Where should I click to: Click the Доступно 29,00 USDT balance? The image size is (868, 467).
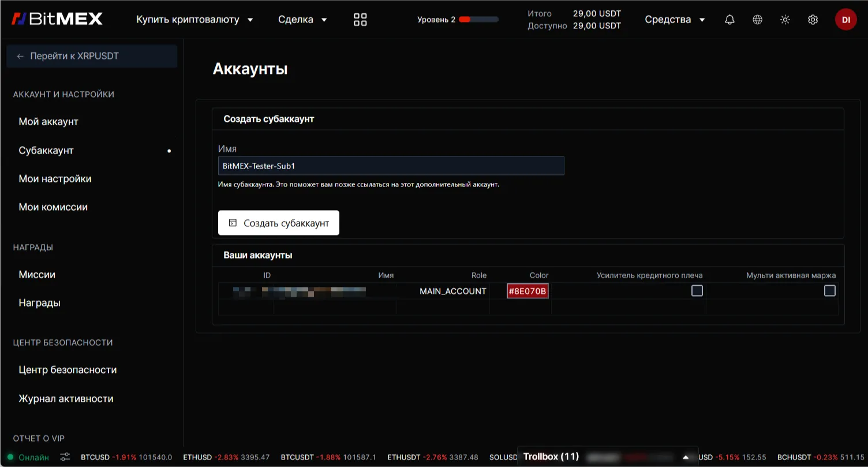tap(574, 26)
